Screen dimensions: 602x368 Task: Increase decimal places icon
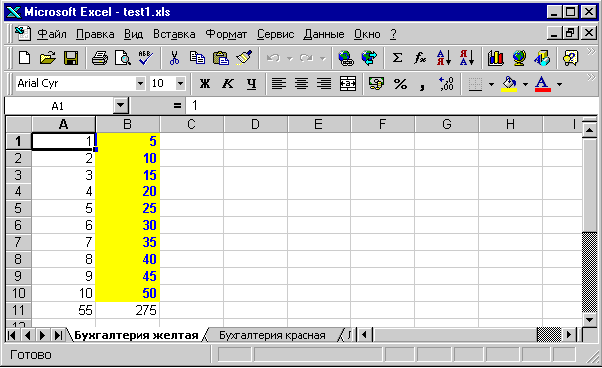click(446, 83)
